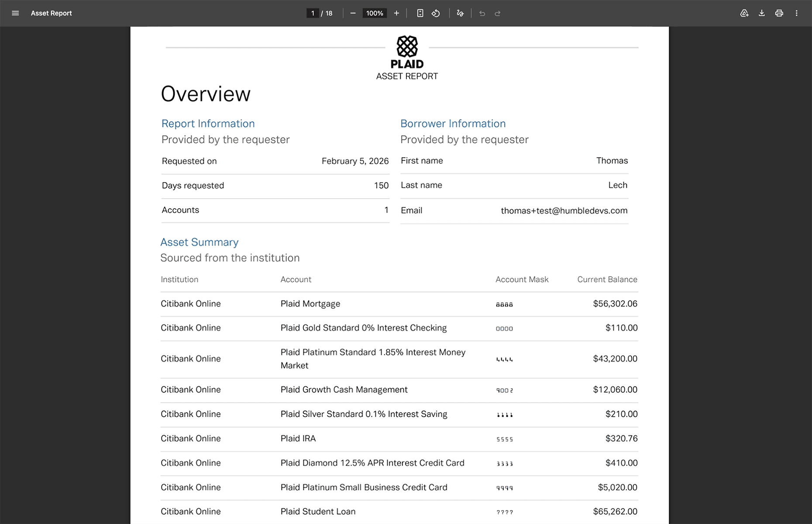Click the Plaid logo
Screen dimensions: 812x524
[407, 52]
